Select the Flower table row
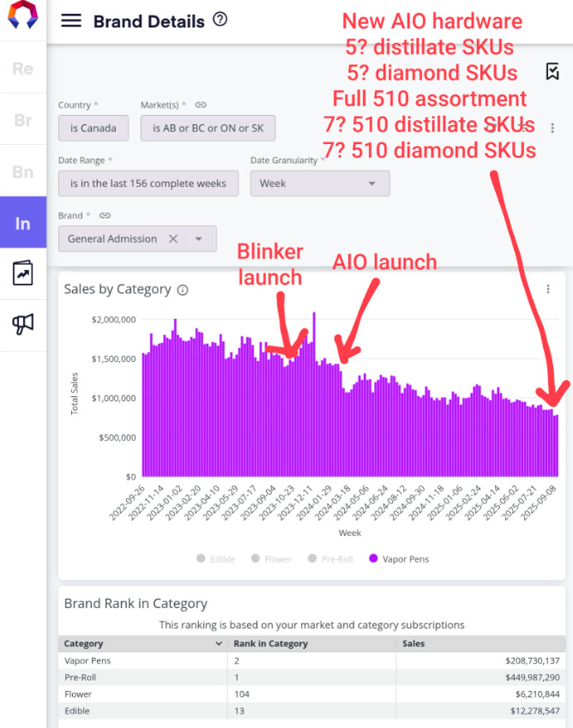 point(311,694)
